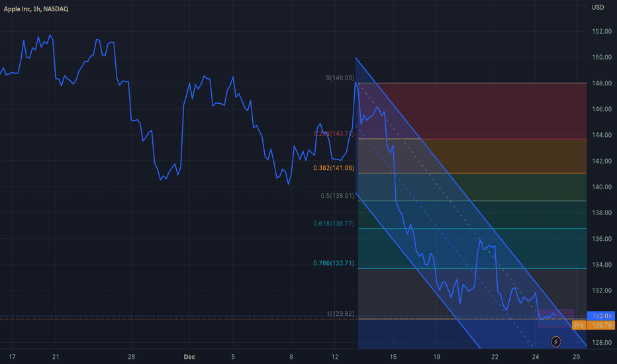
Task: Click the 152.00 price axis label
Action: point(602,32)
